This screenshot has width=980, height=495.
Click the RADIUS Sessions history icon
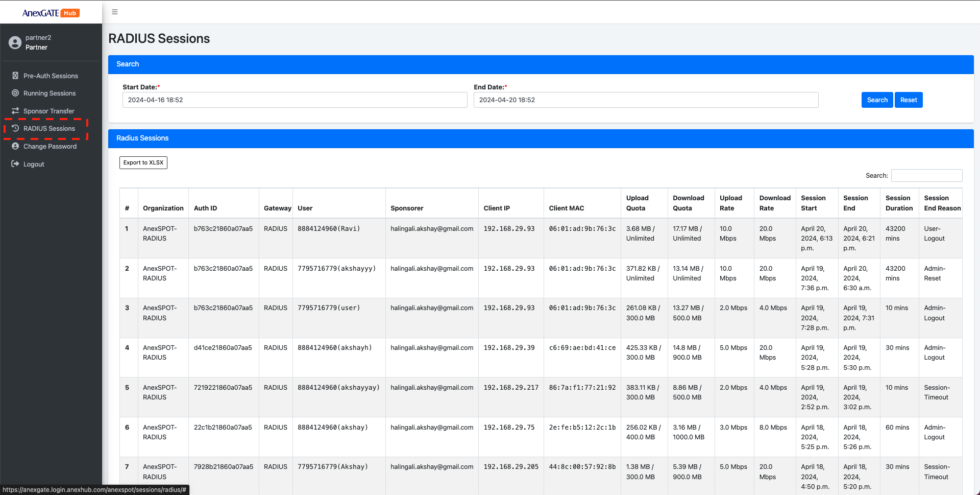coord(15,128)
